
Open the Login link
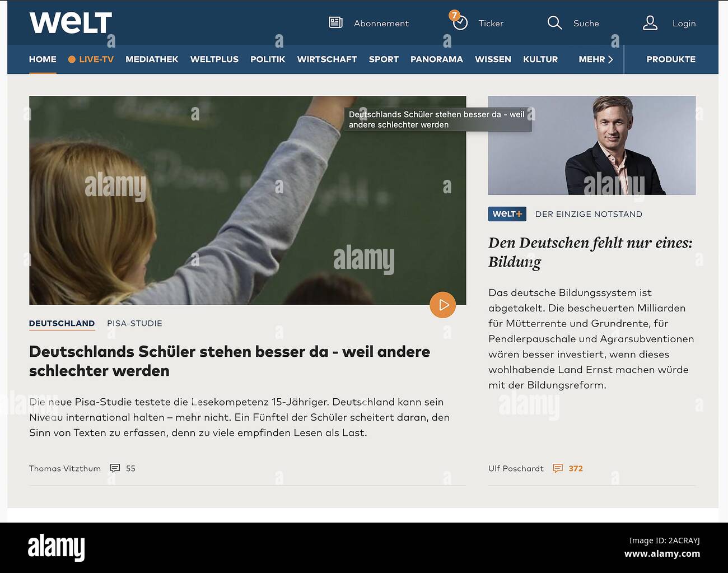click(x=684, y=24)
